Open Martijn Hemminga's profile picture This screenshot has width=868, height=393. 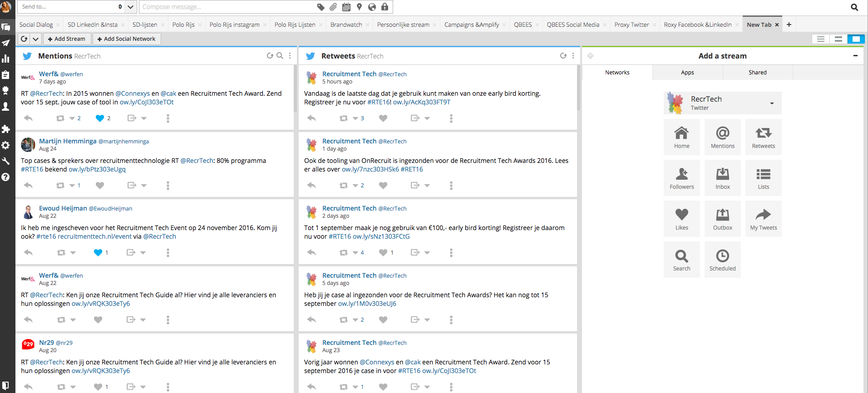(28, 145)
